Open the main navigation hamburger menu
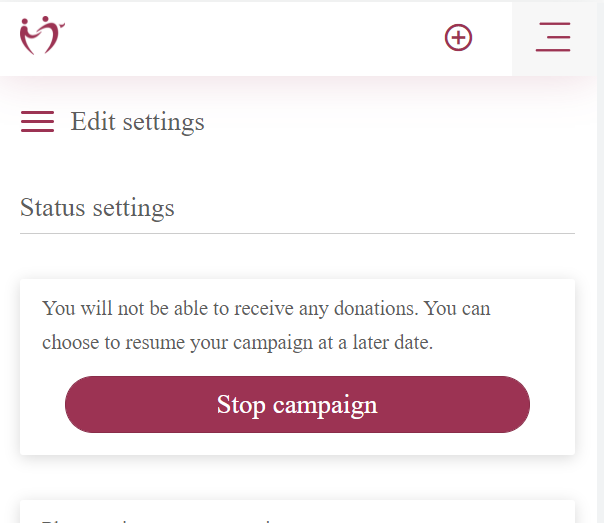This screenshot has height=523, width=604. (x=553, y=37)
